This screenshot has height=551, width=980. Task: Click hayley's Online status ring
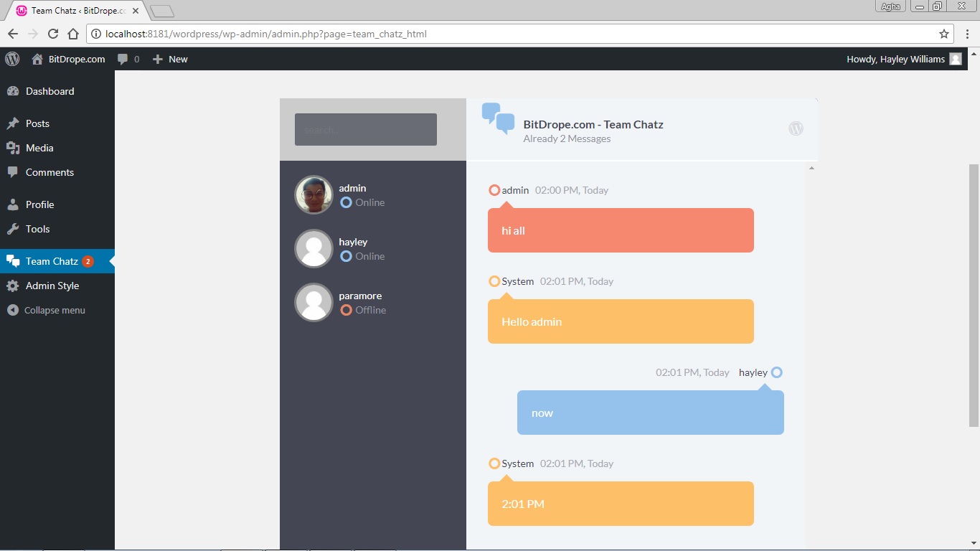click(x=346, y=256)
